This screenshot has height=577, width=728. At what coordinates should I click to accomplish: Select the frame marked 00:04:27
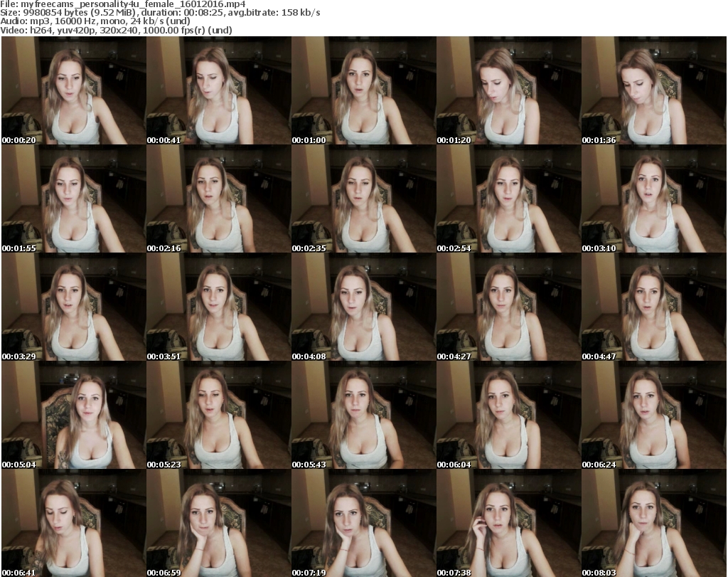509,307
